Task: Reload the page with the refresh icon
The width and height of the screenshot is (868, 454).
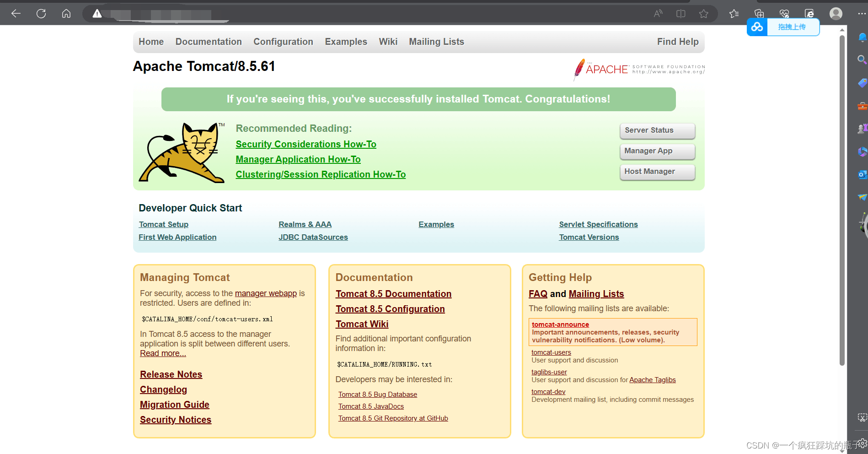Action: 41,14
